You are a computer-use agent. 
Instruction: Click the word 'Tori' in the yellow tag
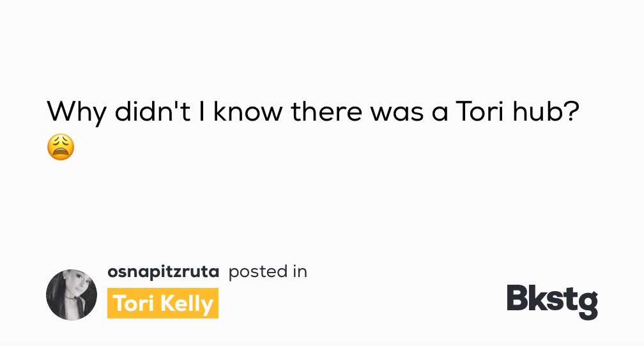pyautogui.click(x=134, y=303)
